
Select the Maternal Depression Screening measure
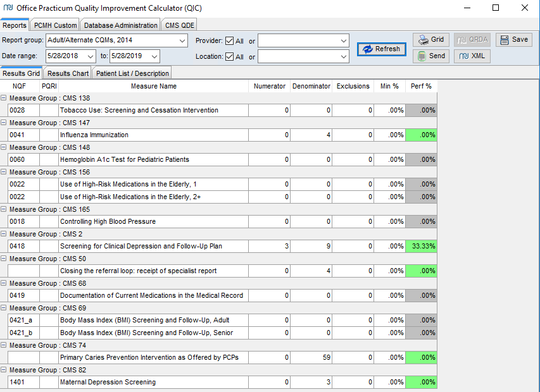pyautogui.click(x=222, y=383)
